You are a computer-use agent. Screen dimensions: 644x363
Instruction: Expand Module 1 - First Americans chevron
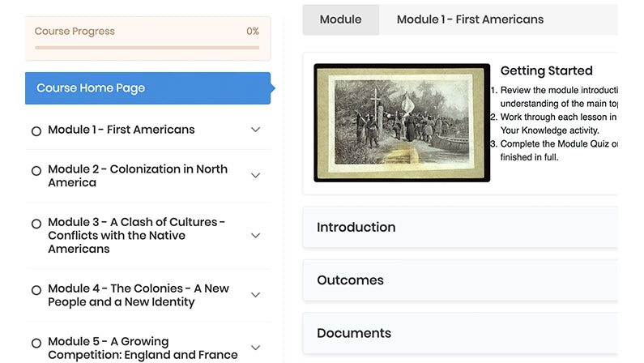[256, 130]
